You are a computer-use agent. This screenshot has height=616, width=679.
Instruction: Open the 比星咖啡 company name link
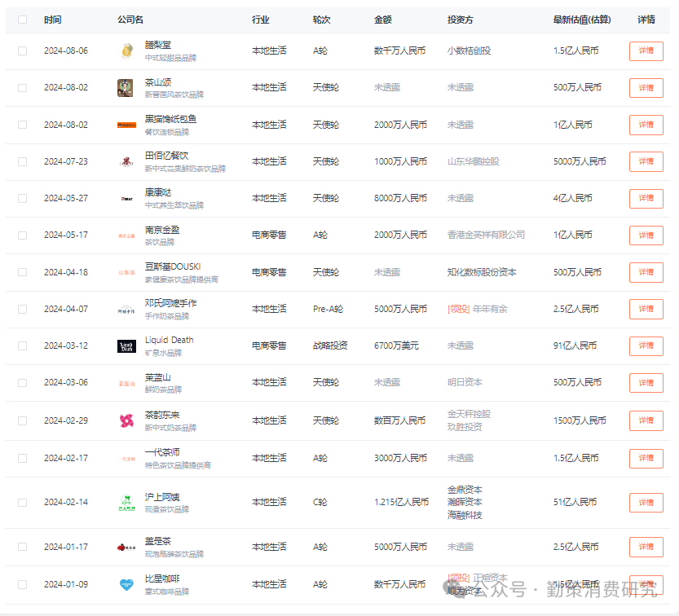(162, 579)
